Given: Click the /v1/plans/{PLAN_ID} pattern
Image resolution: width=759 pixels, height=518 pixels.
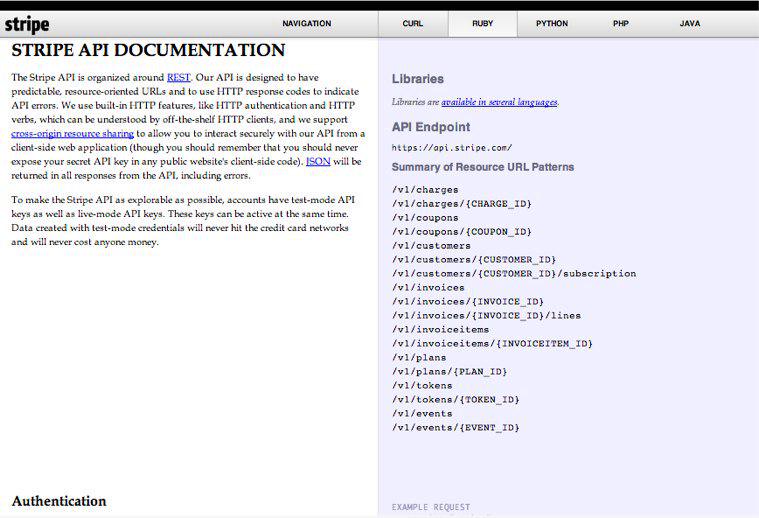Looking at the screenshot, I should click(450, 372).
